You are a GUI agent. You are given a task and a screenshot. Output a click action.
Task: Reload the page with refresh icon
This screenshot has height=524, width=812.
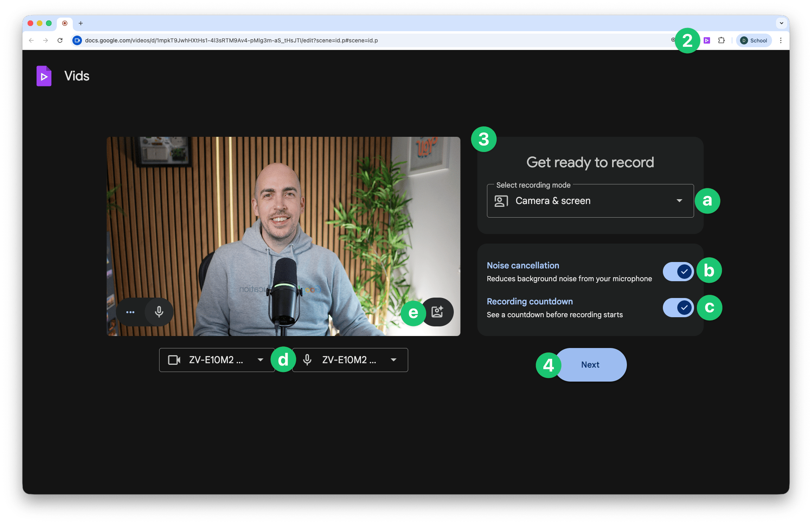tap(60, 40)
